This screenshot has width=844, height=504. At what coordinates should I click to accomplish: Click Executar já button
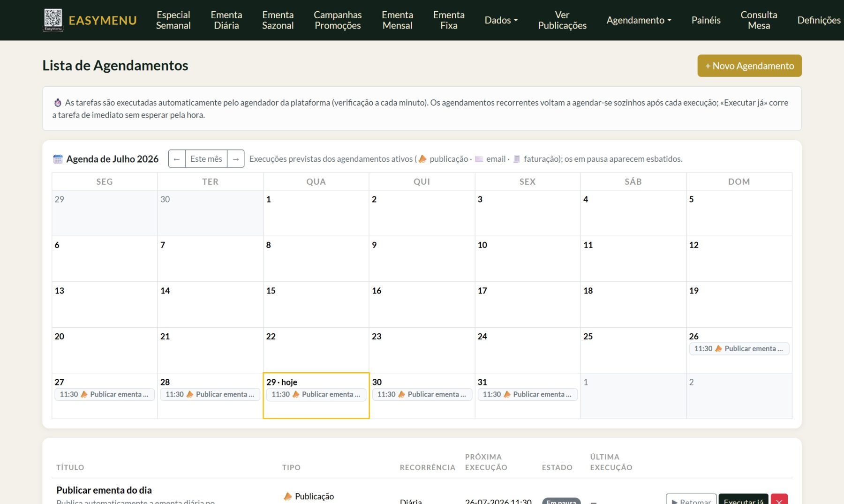point(743,500)
